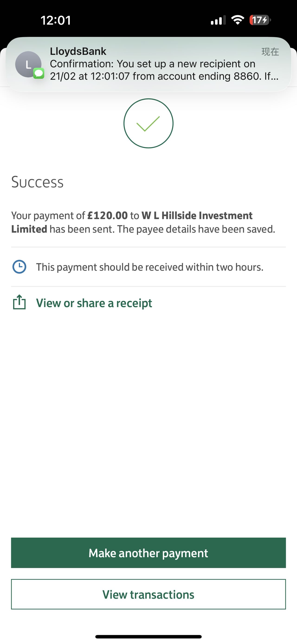Open the LloydsBank notification title
Screen dimensions: 297x644
click(78, 51)
